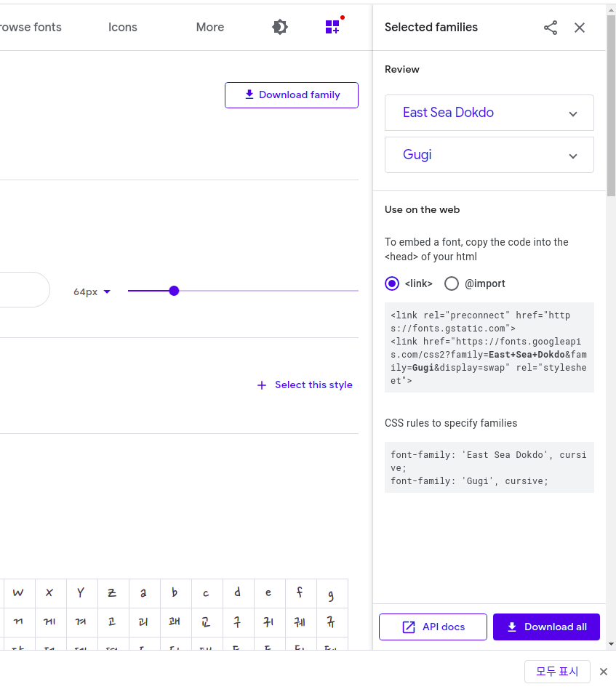
Task: Open the More menu
Action: tap(210, 27)
